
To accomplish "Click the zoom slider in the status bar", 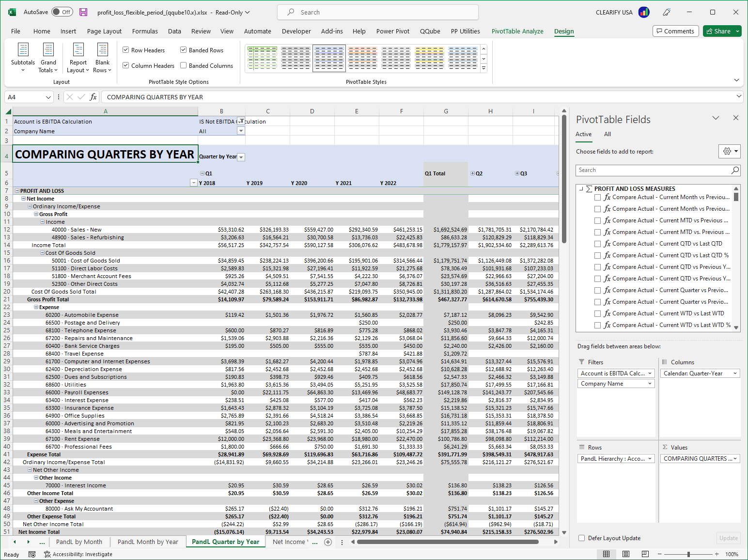I will 688,554.
